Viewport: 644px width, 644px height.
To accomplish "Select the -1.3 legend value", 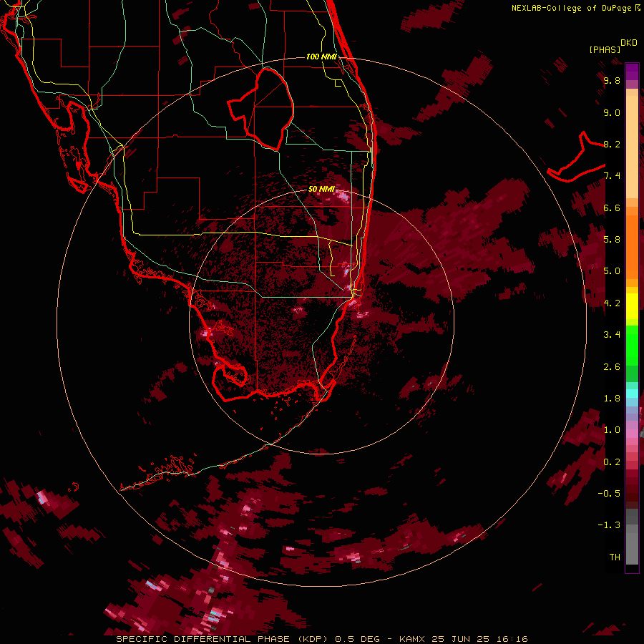I will click(x=609, y=525).
